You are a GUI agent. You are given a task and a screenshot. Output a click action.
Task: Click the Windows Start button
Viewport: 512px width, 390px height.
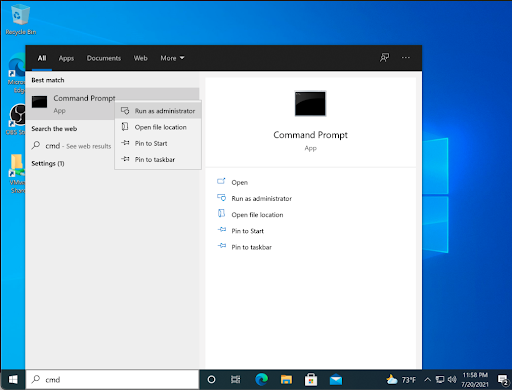pos(13,379)
